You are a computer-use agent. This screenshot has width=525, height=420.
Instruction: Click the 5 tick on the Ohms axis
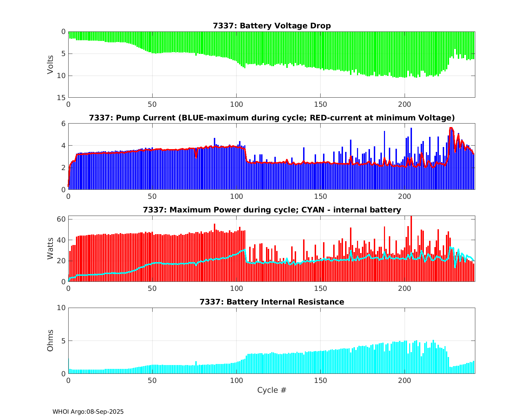[x=63, y=341]
